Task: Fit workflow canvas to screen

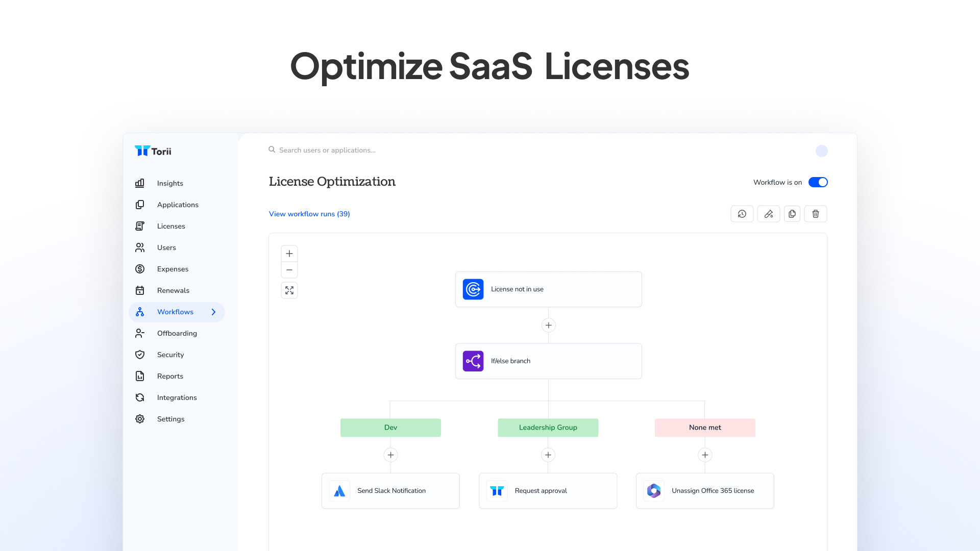Action: click(x=289, y=290)
